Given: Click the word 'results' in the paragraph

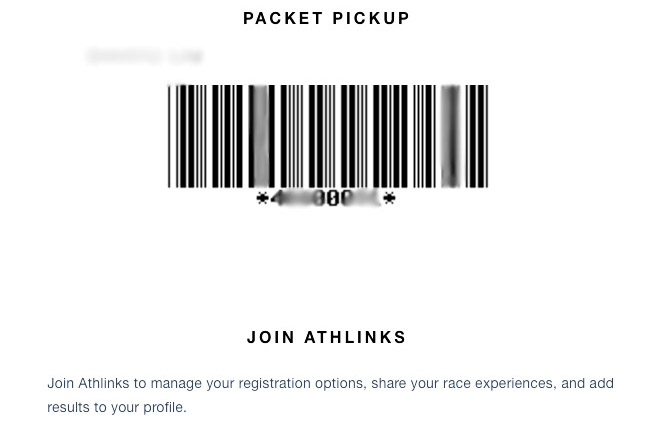Looking at the screenshot, I should [x=68, y=407].
